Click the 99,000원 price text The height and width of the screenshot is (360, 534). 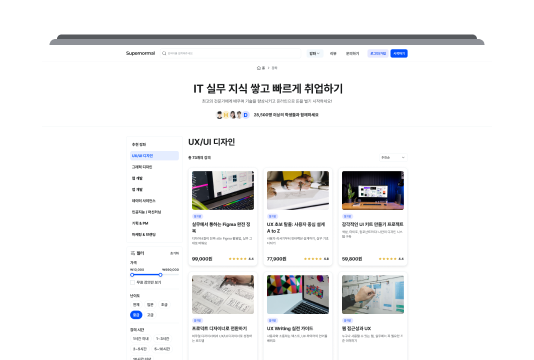point(202,259)
